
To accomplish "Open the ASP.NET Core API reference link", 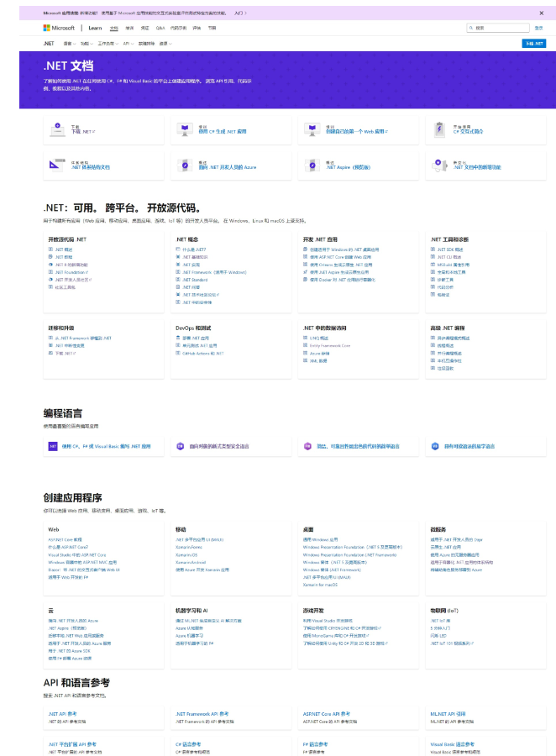I will click(x=327, y=713).
